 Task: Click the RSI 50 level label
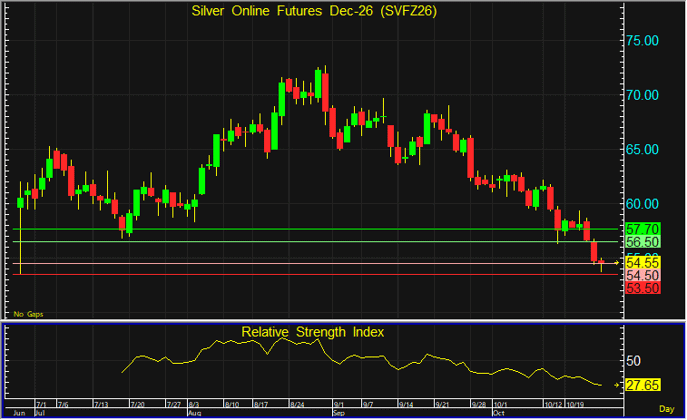tap(634, 361)
